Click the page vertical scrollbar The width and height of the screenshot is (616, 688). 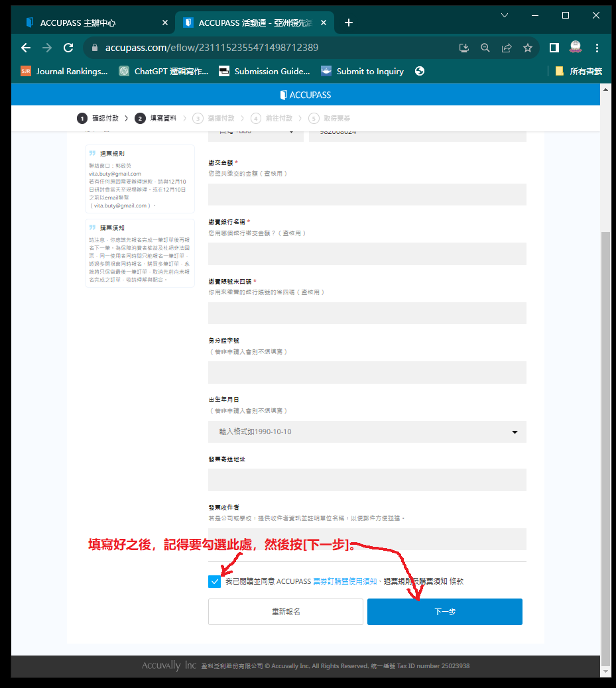click(604, 431)
